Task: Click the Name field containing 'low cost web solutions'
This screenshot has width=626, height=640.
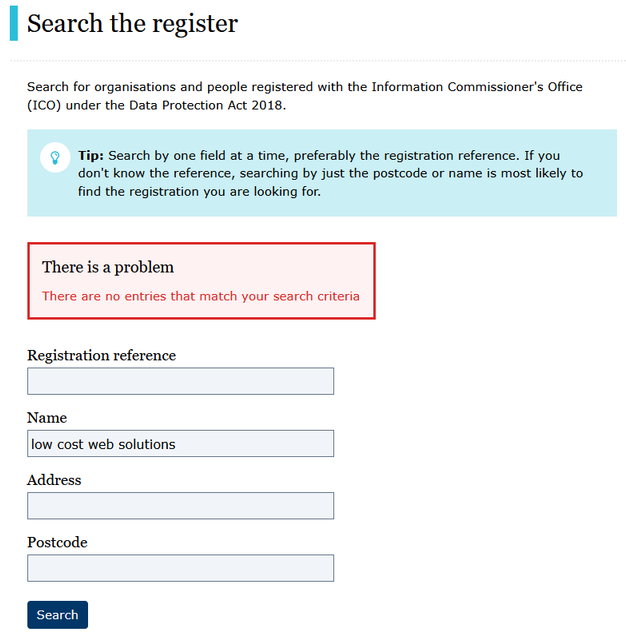Action: (180, 443)
